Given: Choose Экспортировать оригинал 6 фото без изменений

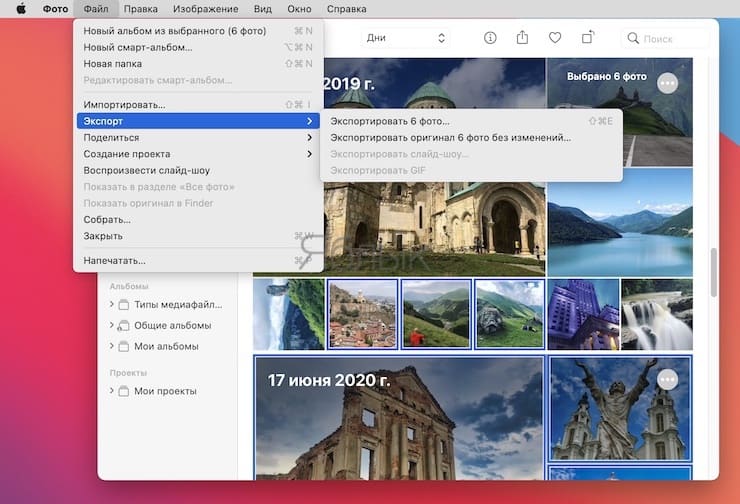Looking at the screenshot, I should [x=471, y=137].
